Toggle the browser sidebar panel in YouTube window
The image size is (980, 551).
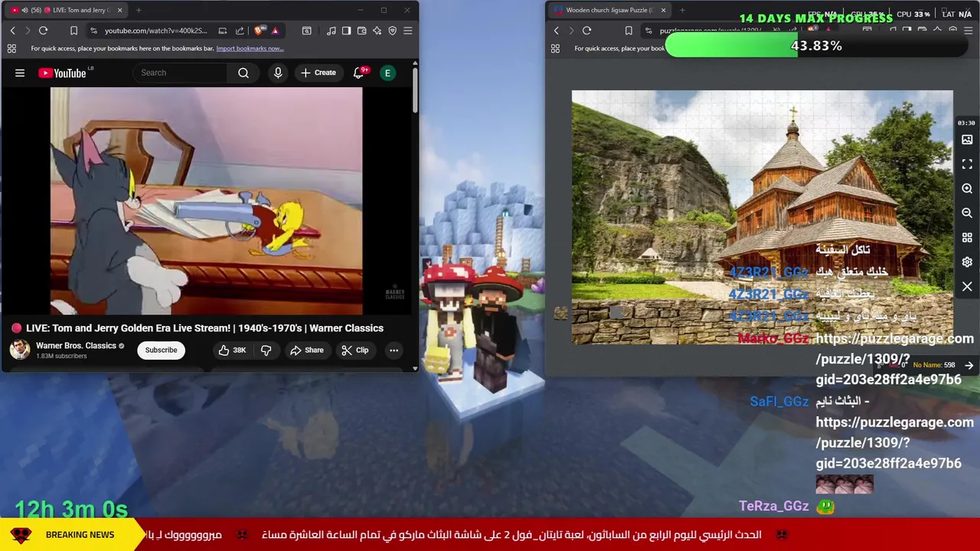coord(346,31)
